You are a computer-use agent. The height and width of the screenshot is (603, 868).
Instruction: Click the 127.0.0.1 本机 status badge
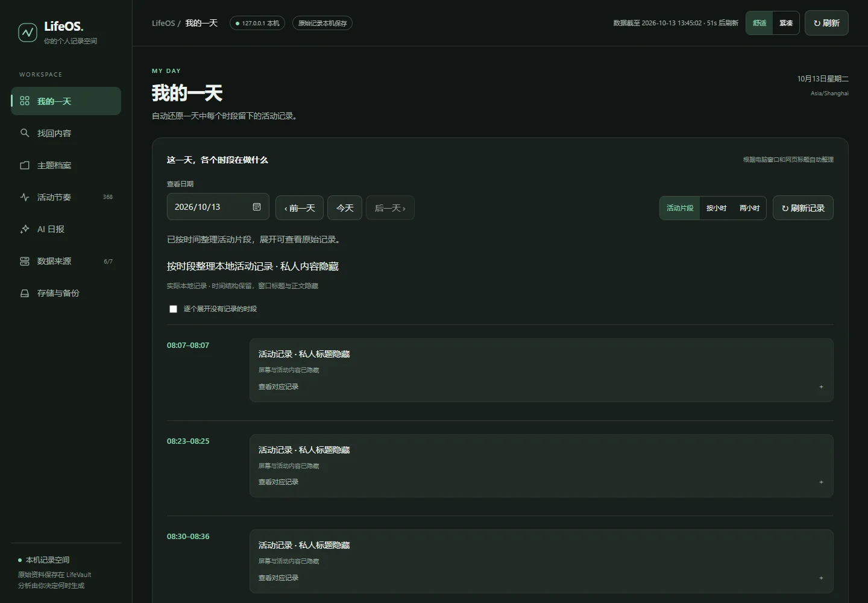[x=257, y=23]
